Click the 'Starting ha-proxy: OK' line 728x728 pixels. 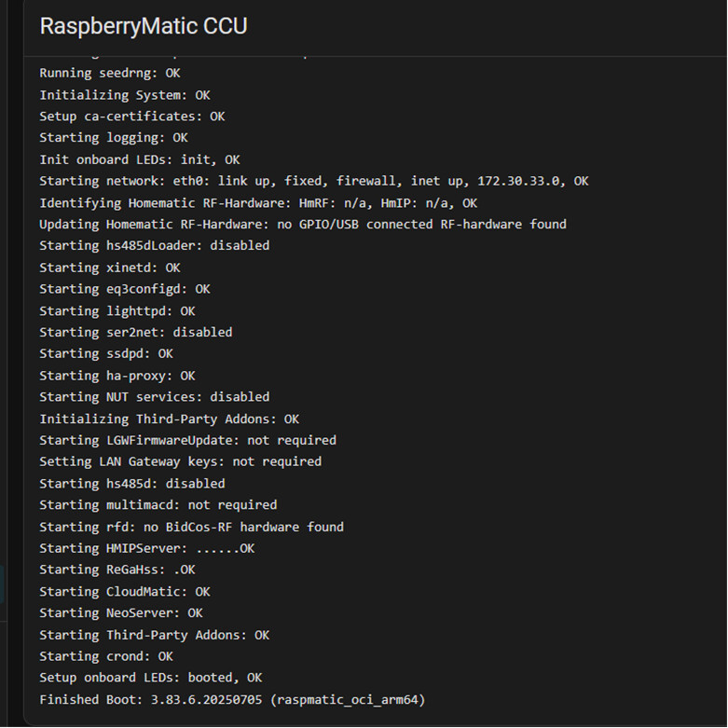click(117, 376)
